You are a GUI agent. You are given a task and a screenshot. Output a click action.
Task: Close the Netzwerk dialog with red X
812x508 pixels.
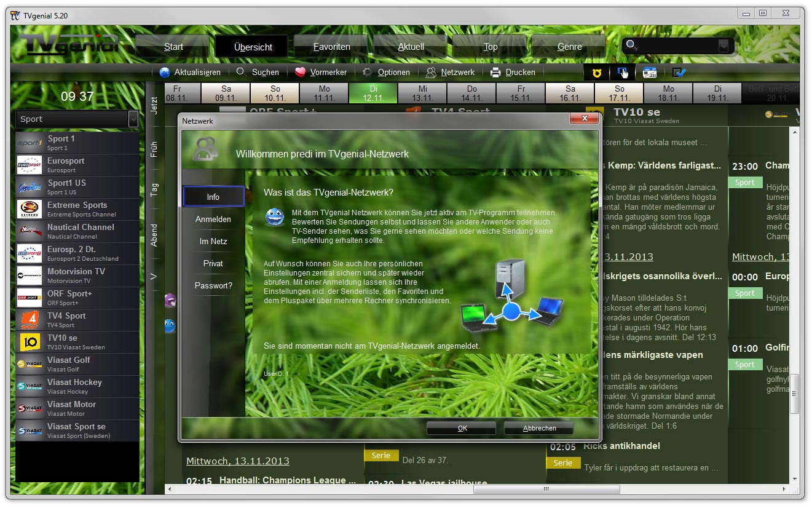point(584,118)
